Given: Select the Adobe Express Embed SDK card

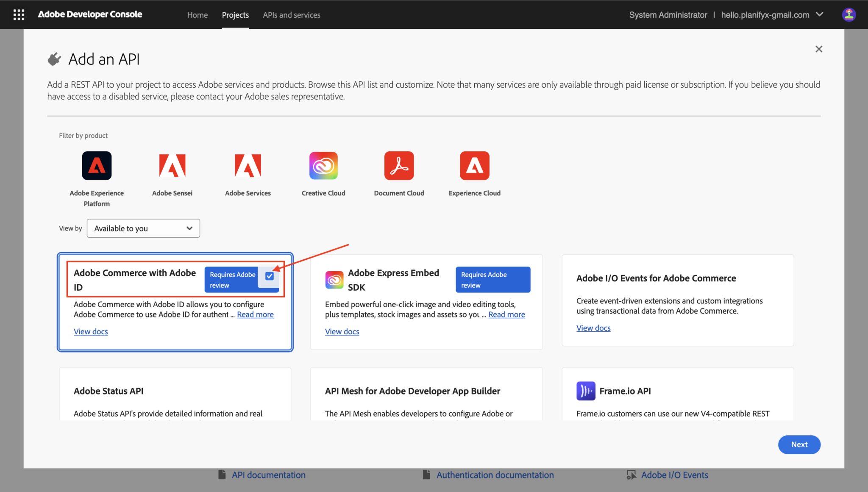Looking at the screenshot, I should [426, 302].
